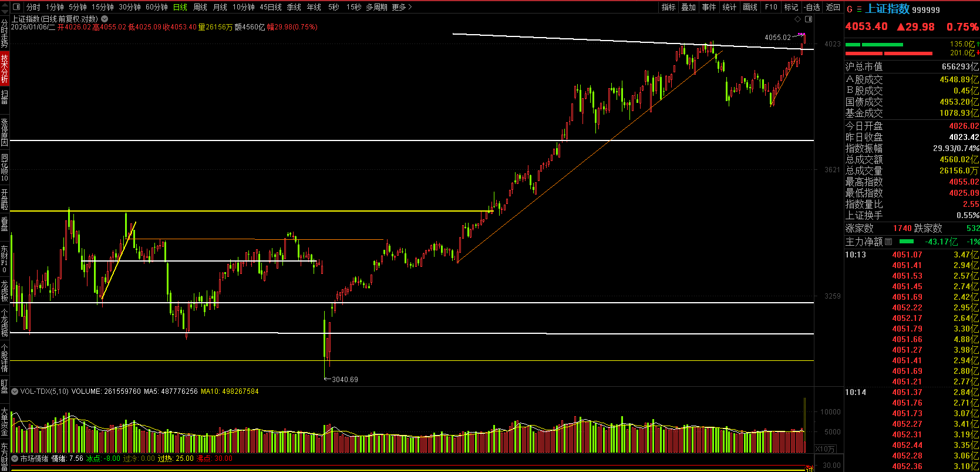
Task: Switch to the 周线 weekly period
Action: [200, 7]
